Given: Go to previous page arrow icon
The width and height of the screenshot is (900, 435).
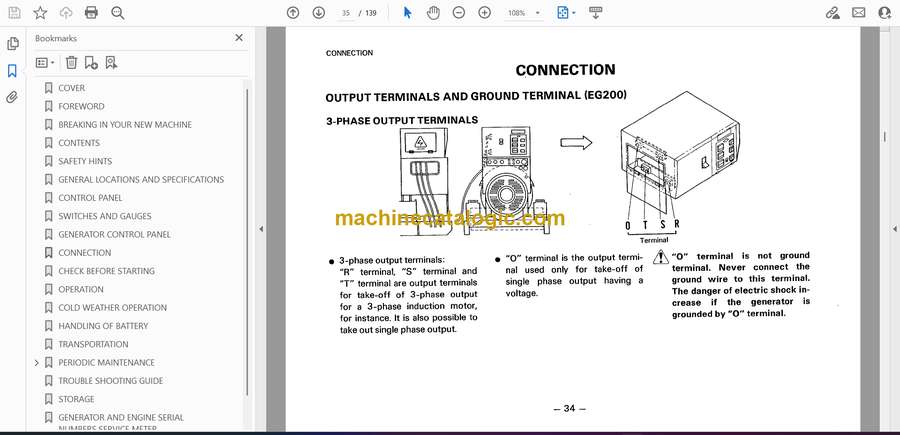Looking at the screenshot, I should click(293, 13).
